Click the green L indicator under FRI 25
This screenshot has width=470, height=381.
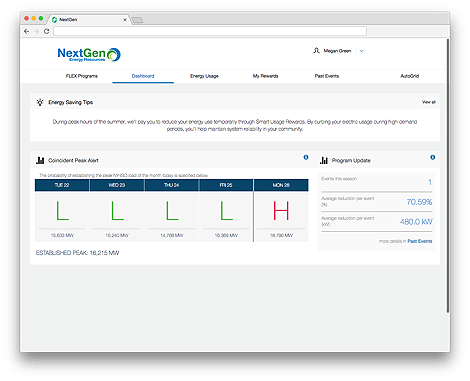[226, 210]
